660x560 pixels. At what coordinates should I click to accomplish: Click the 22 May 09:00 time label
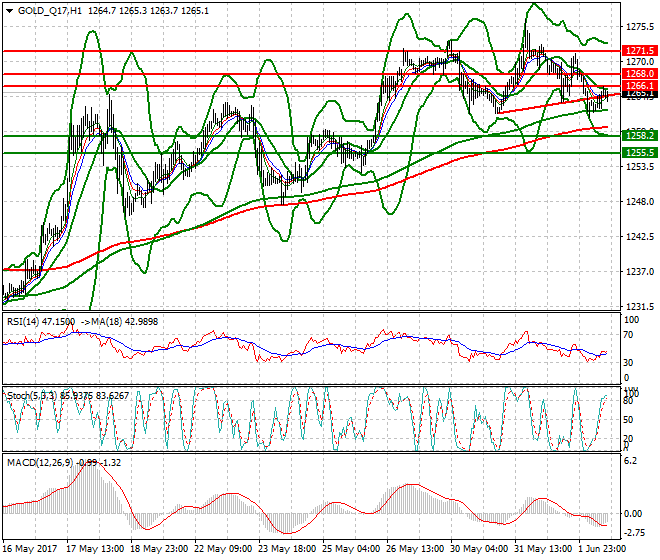(x=223, y=549)
